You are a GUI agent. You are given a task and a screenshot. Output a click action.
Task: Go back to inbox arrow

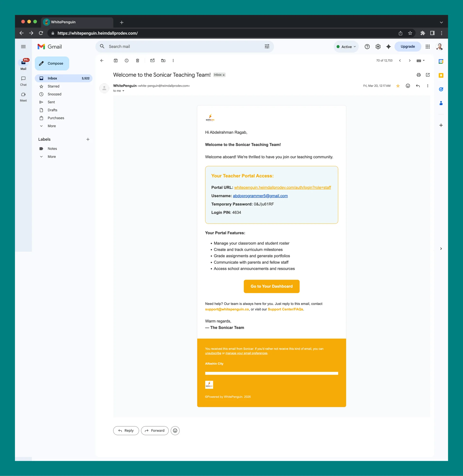102,60
